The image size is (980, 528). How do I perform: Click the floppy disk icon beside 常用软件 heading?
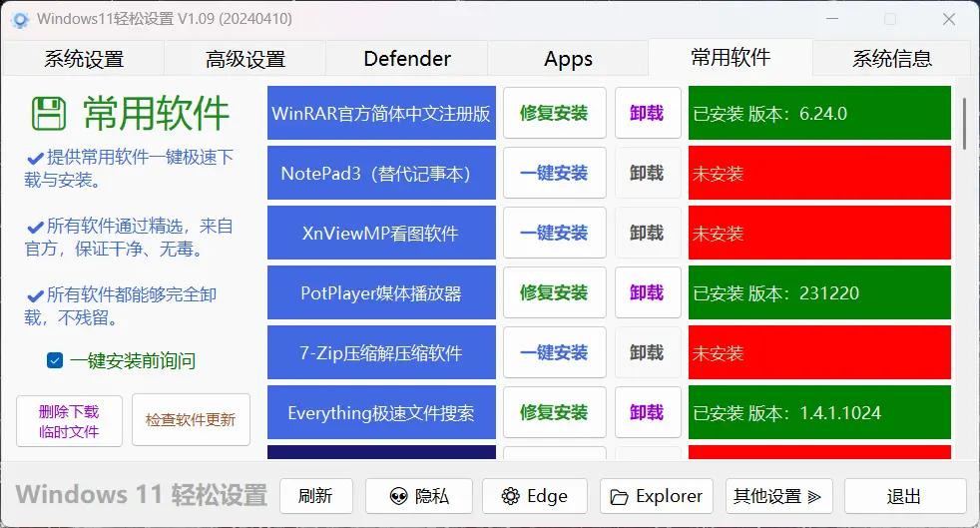[49, 113]
